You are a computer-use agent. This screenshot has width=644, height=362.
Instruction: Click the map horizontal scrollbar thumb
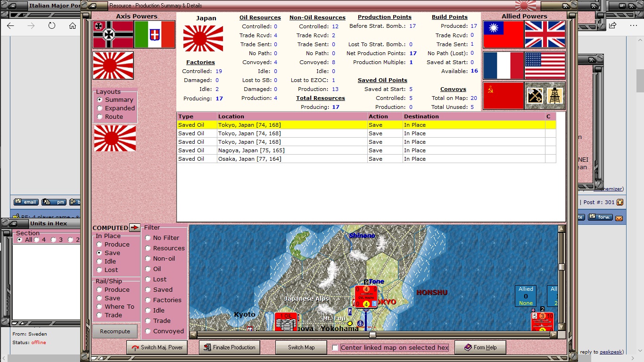372,335
